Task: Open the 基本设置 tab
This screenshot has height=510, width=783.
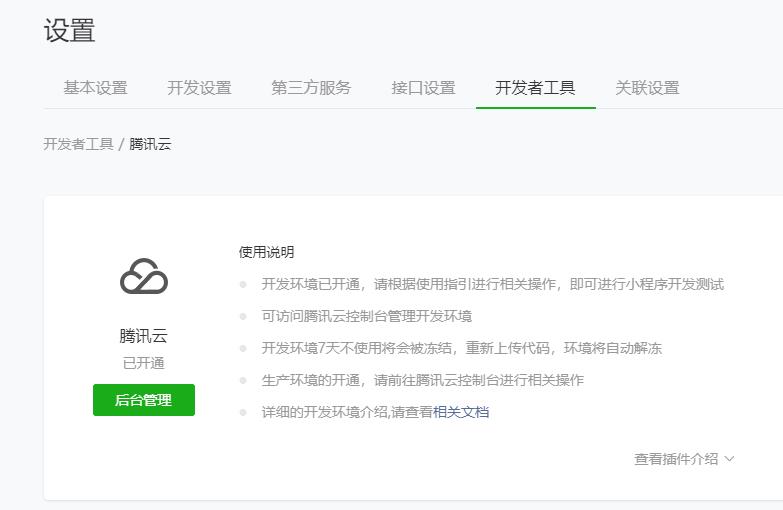Action: click(x=95, y=88)
